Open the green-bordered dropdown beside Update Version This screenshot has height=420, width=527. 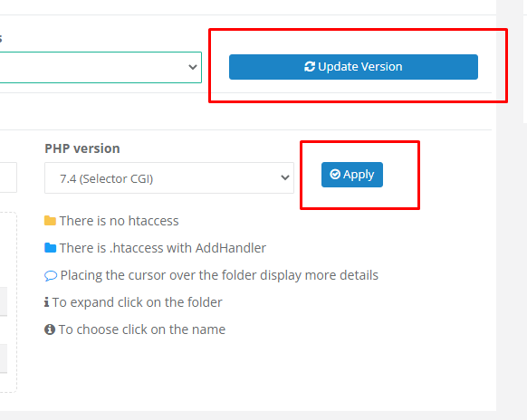tap(101, 67)
